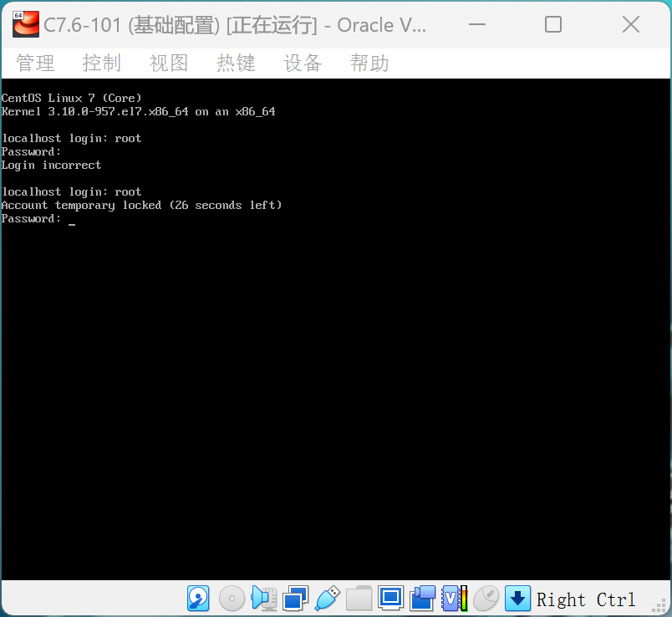The image size is (672, 617).
Task: Click the optical disc drive indicator
Action: tap(232, 598)
